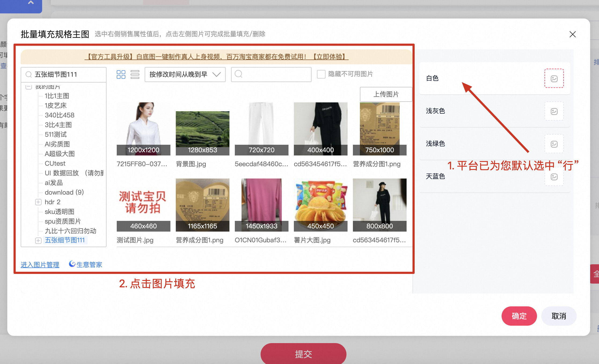This screenshot has height=364, width=599.
Task: Cancel with the 取消 button
Action: coord(559,316)
